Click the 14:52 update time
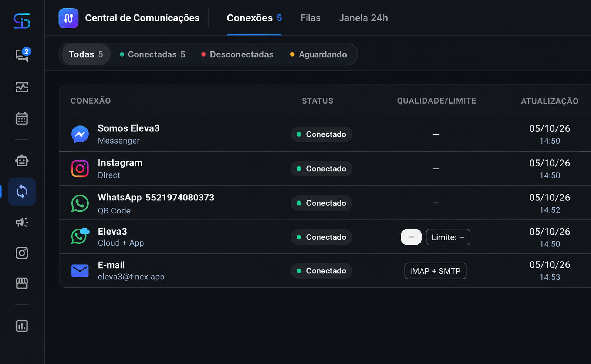Image resolution: width=591 pixels, height=364 pixels. pyautogui.click(x=550, y=210)
